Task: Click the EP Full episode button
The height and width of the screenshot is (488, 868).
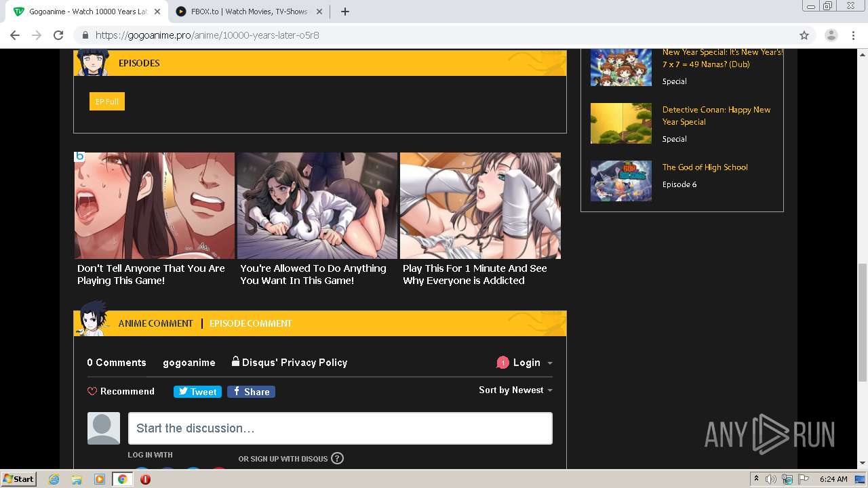Action: pyautogui.click(x=107, y=102)
